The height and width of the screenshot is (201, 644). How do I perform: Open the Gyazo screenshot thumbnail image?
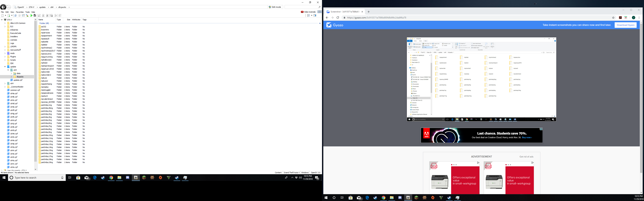481,79
